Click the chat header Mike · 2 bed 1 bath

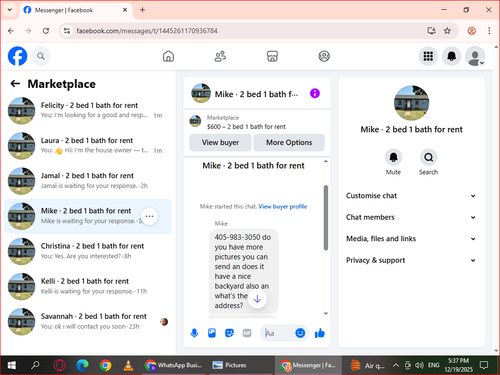256,94
